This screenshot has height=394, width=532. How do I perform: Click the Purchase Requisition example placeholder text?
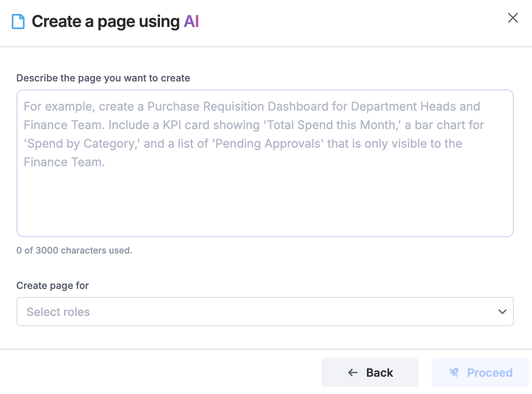[252, 106]
